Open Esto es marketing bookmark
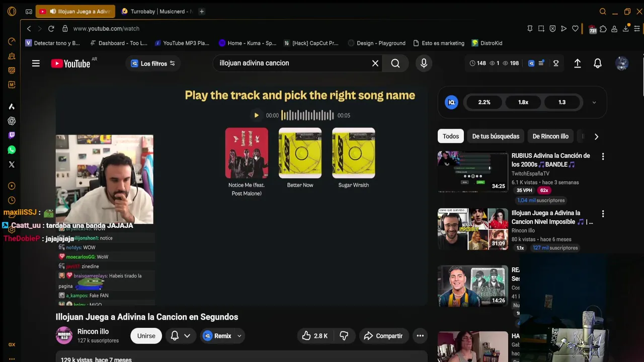The width and height of the screenshot is (644, 362). coord(439,43)
